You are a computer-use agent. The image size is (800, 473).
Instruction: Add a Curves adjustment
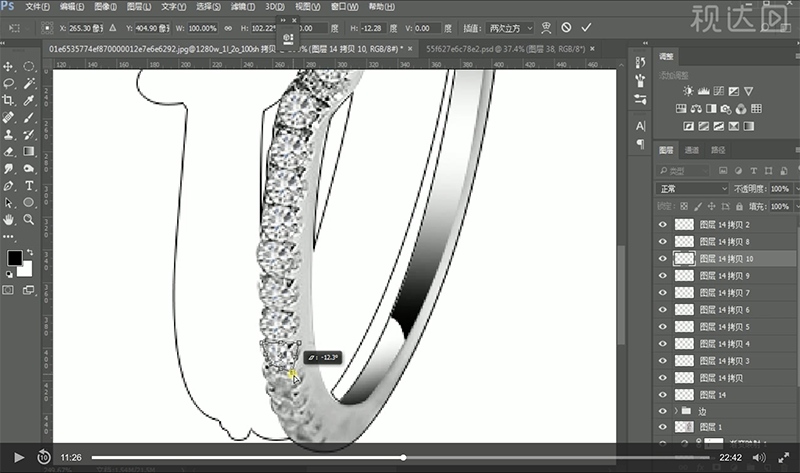(x=718, y=91)
